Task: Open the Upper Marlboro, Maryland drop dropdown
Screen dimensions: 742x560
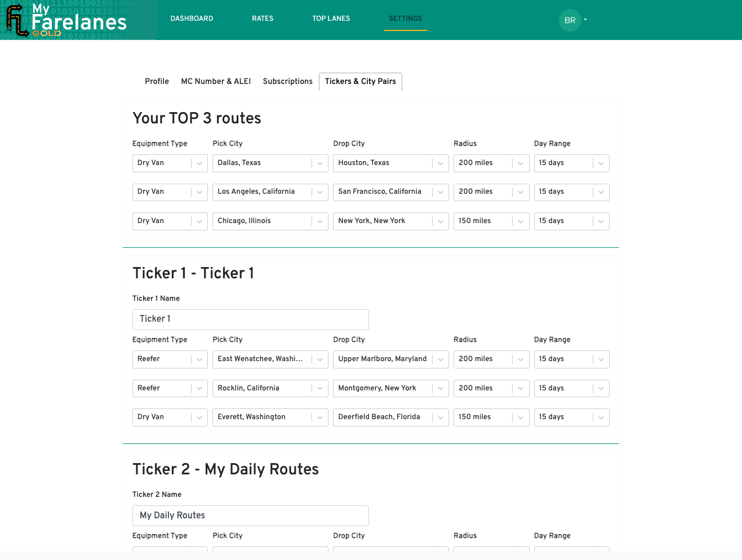Action: pos(391,359)
